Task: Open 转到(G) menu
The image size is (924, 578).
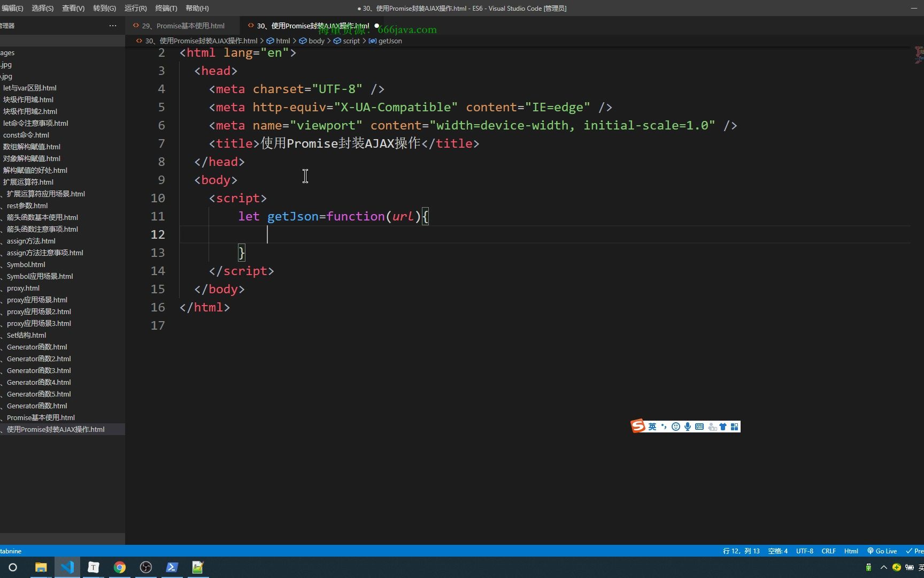Action: pyautogui.click(x=104, y=8)
